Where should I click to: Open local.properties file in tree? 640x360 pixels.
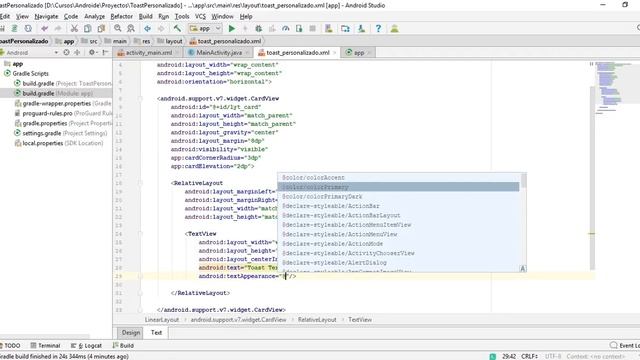coord(59,143)
